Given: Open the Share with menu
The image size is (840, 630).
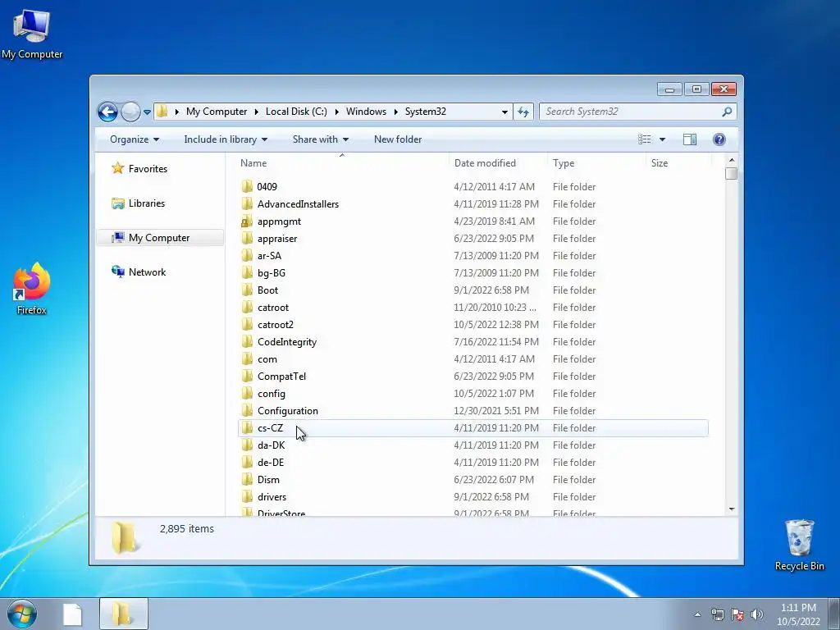Looking at the screenshot, I should point(321,139).
